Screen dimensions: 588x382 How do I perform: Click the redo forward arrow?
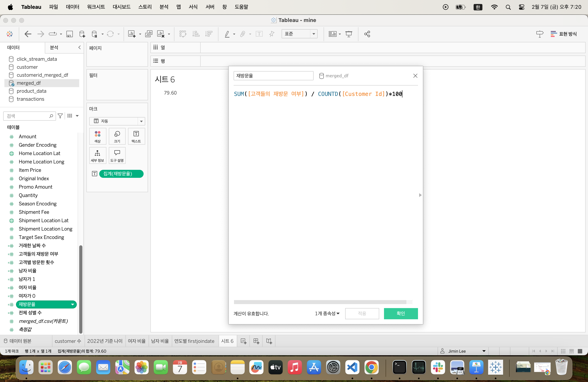[41, 34]
